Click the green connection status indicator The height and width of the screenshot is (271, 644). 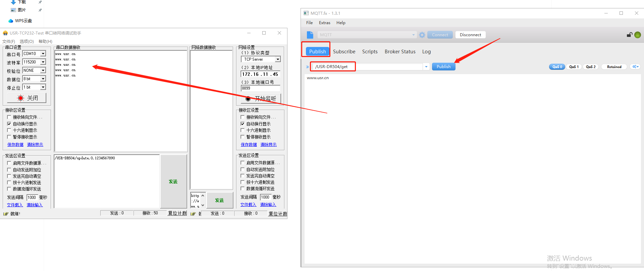(638, 35)
